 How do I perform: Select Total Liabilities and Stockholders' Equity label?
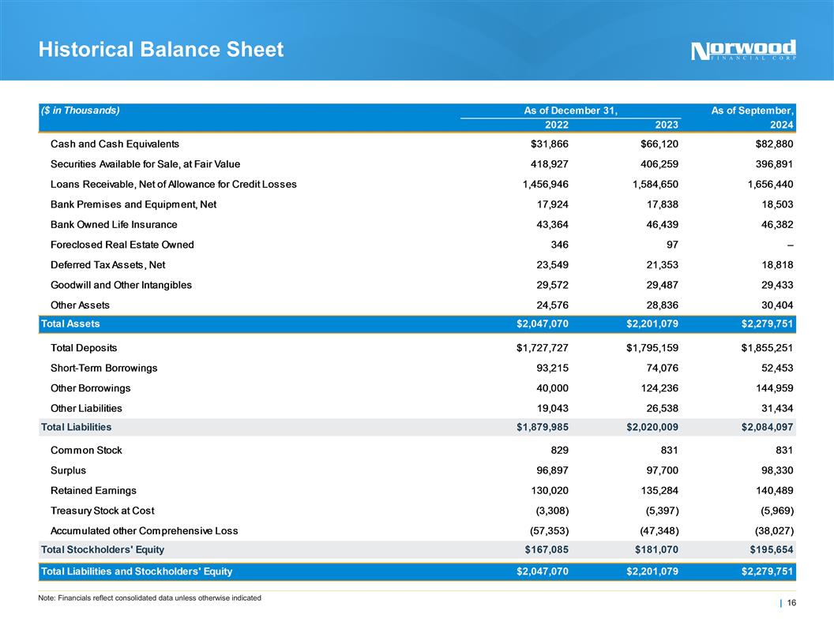click(137, 571)
